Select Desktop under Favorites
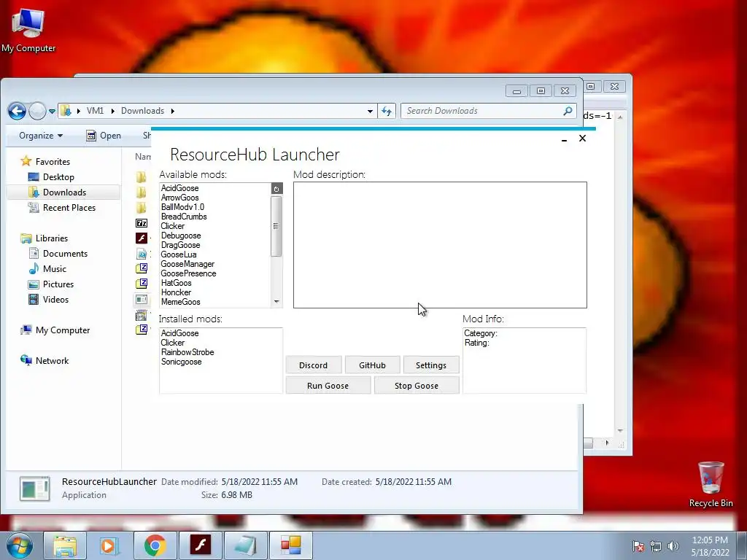The width and height of the screenshot is (747, 560). pos(58,177)
